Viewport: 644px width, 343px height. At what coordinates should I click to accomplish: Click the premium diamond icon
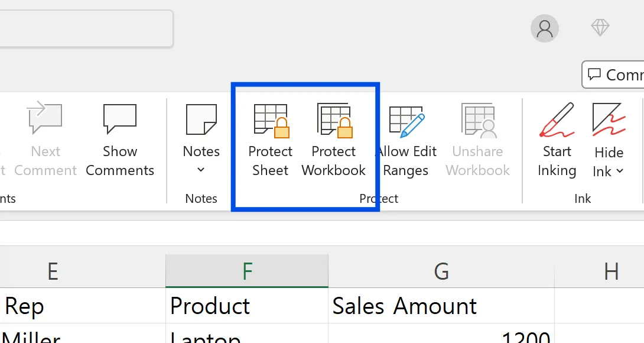coord(600,27)
